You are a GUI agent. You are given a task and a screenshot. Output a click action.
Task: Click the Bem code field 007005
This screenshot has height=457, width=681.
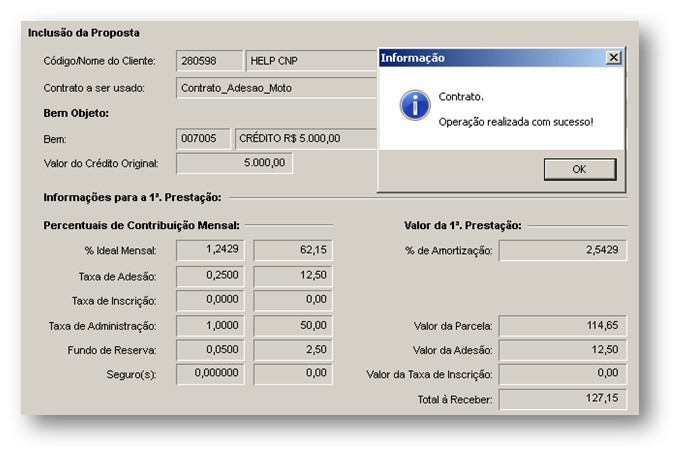click(203, 139)
